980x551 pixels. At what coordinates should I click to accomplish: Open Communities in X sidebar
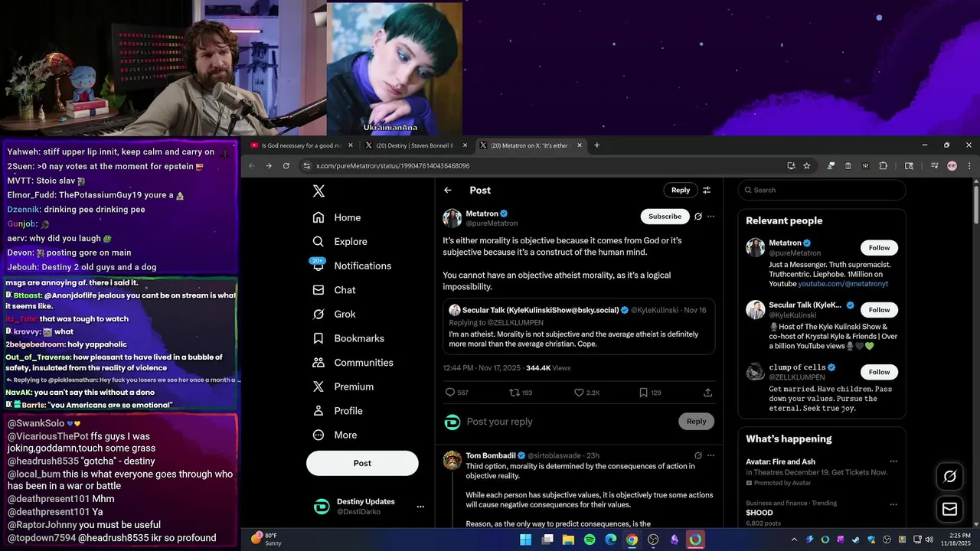pyautogui.click(x=353, y=363)
